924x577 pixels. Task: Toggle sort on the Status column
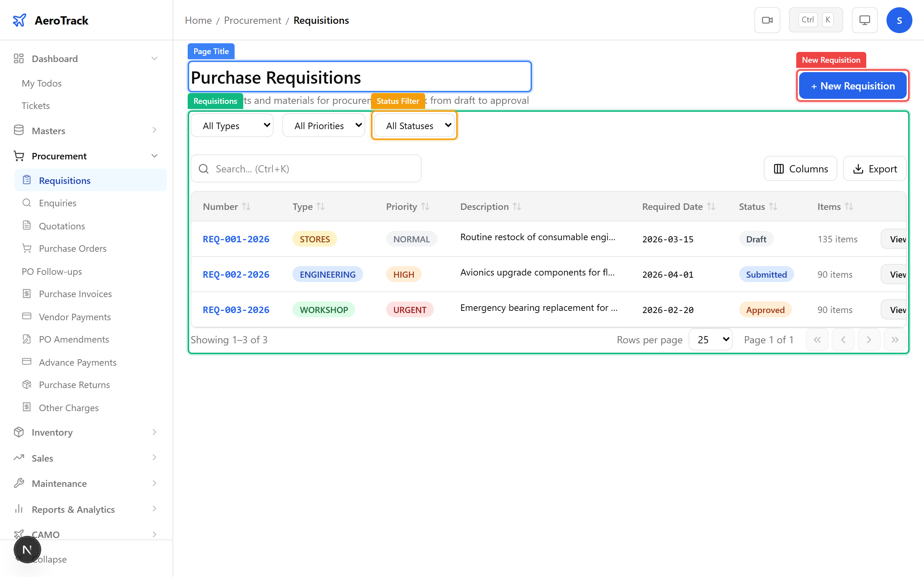[774, 206]
